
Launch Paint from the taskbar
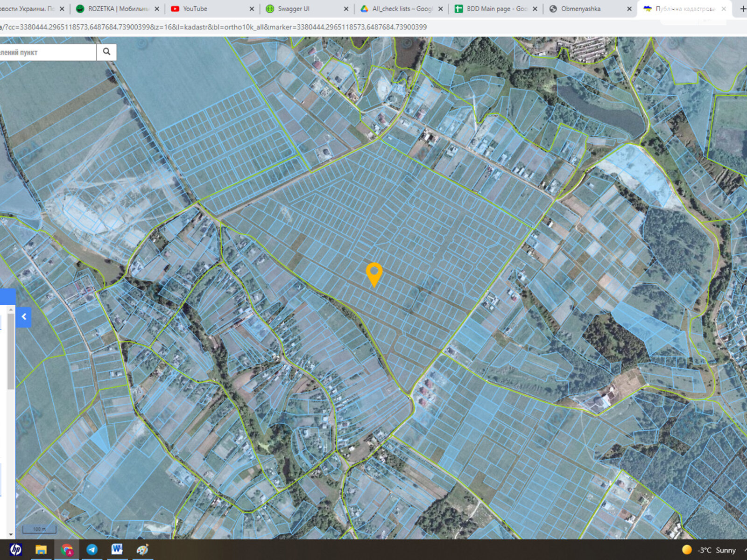[142, 550]
